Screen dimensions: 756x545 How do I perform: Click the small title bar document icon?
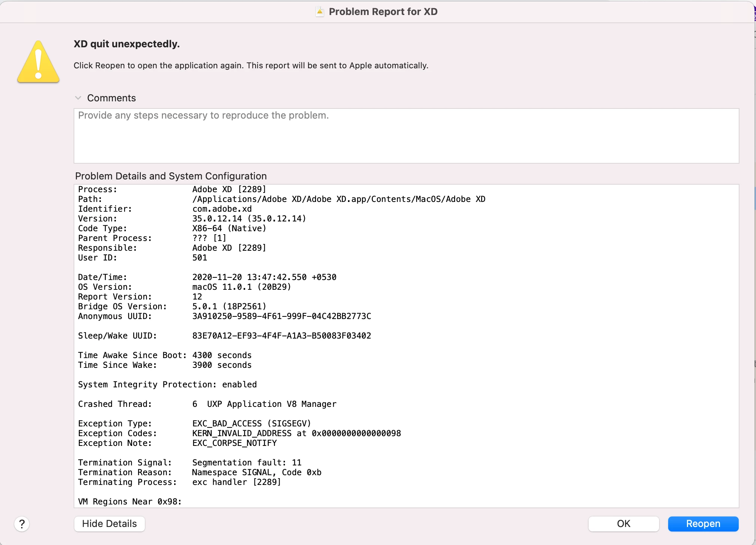tap(320, 12)
